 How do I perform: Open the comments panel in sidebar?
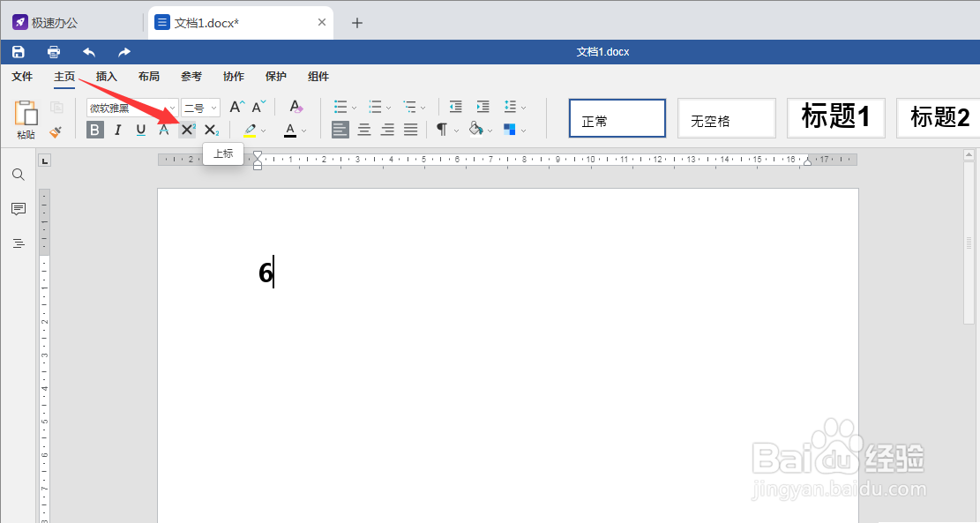tap(19, 209)
